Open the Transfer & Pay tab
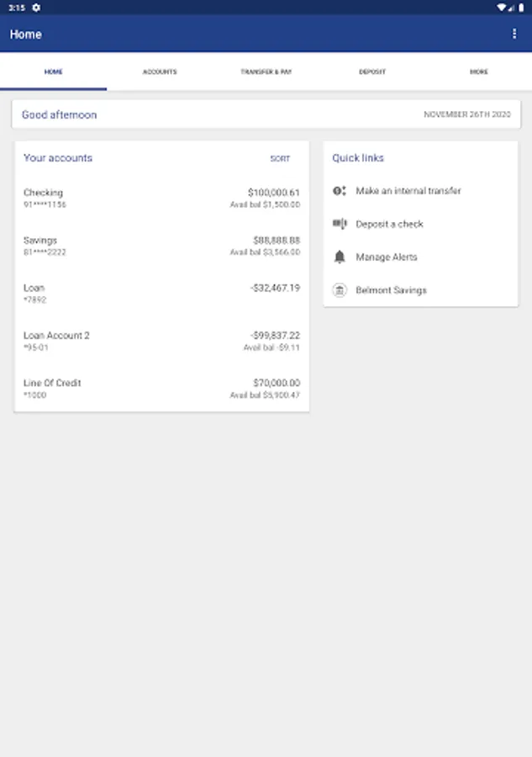This screenshot has height=757, width=532. [266, 72]
